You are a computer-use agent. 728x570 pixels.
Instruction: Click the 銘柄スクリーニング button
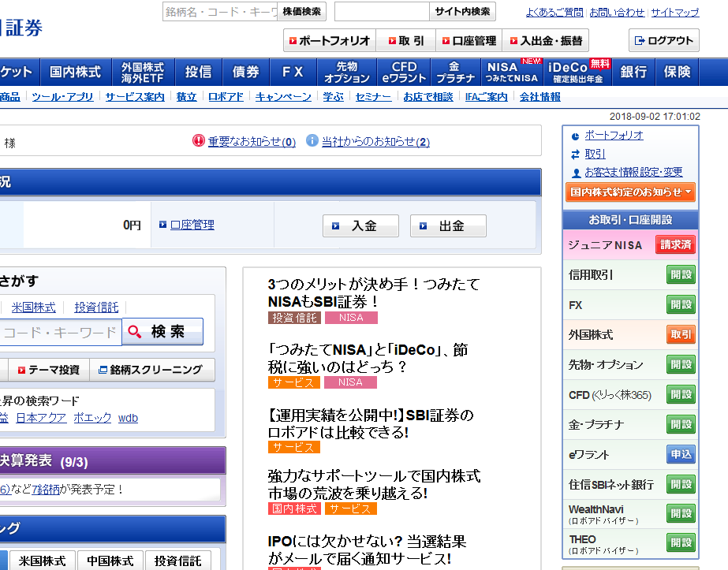coord(151,370)
